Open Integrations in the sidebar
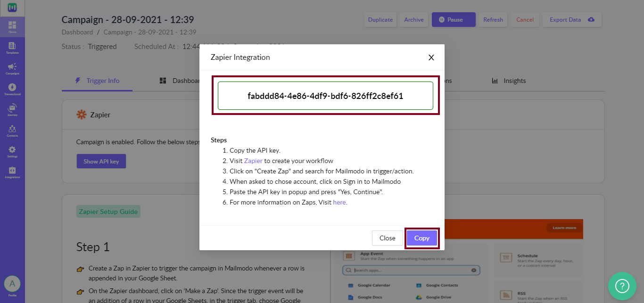The width and height of the screenshot is (644, 303). point(12,172)
